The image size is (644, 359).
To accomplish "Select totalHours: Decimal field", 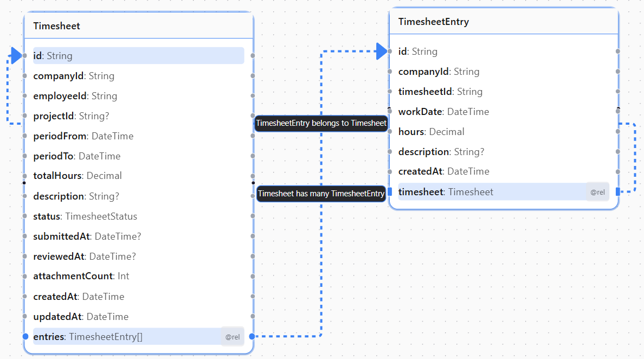I will pos(139,176).
